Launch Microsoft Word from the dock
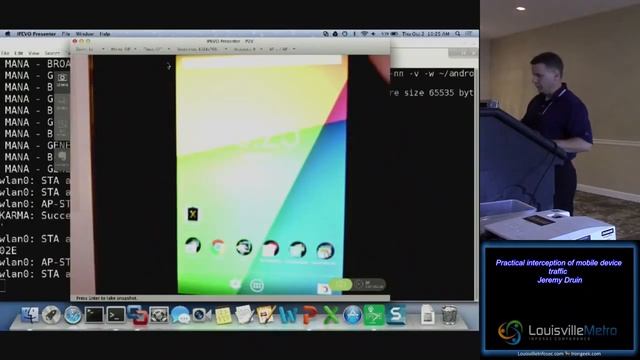Image resolution: width=640 pixels, height=360 pixels. (x=289, y=316)
